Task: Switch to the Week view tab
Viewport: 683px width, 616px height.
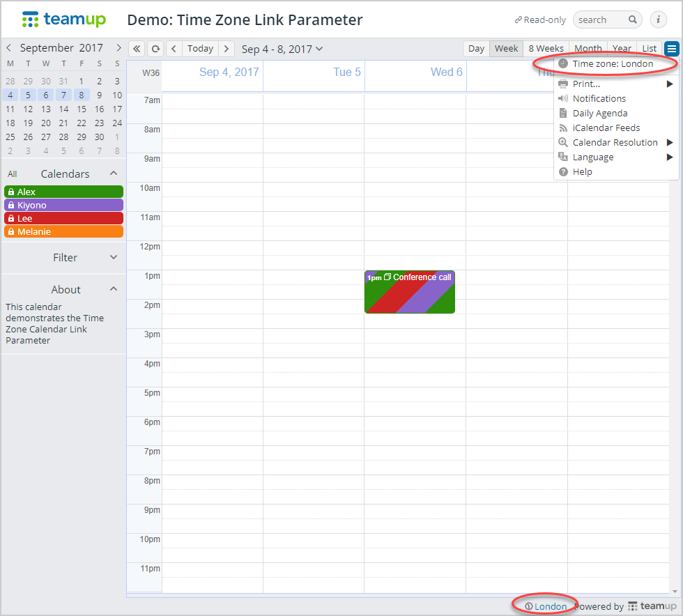Action: [x=506, y=49]
